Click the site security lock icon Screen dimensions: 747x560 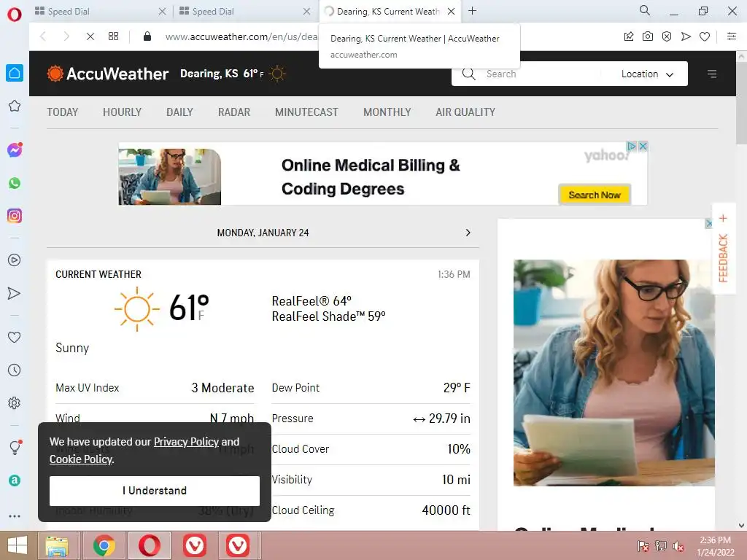(147, 36)
